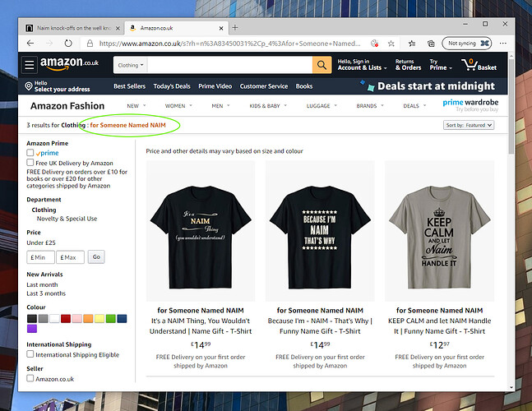Screen dimensions: 532x411
Task: Click the price filter Go button
Action: (96, 256)
